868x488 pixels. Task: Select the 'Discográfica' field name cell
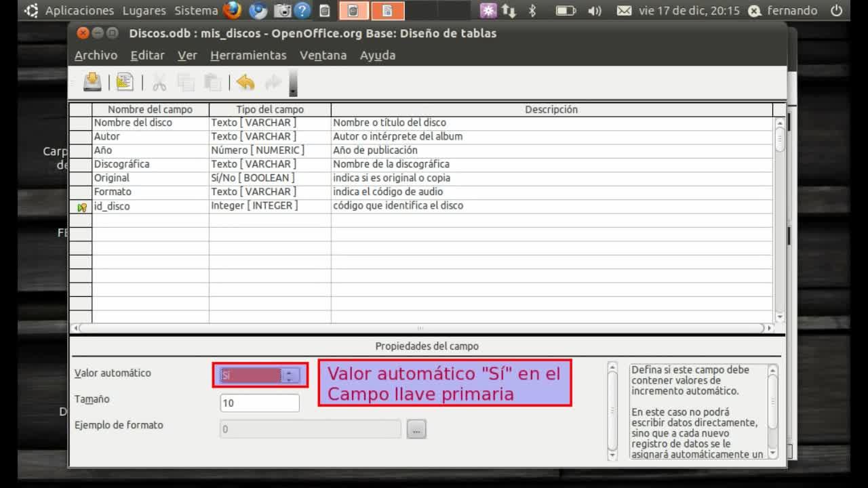point(150,164)
